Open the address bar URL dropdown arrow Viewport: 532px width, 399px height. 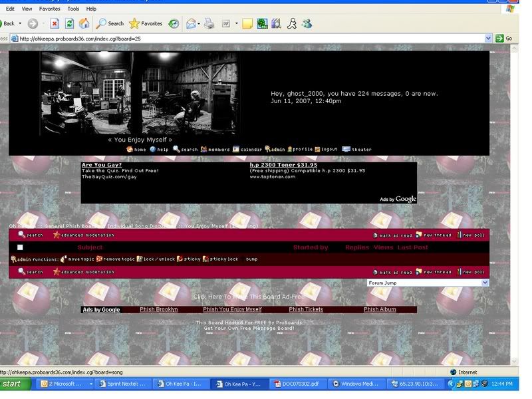[489, 39]
